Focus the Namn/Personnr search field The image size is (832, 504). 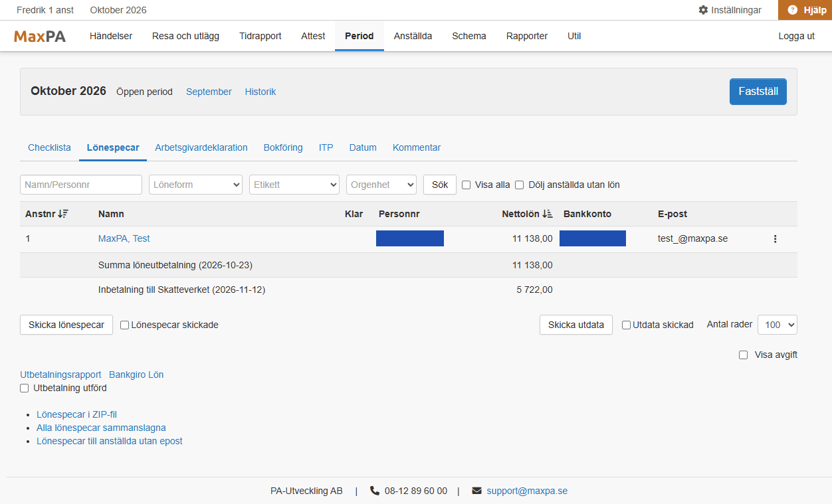[81, 185]
